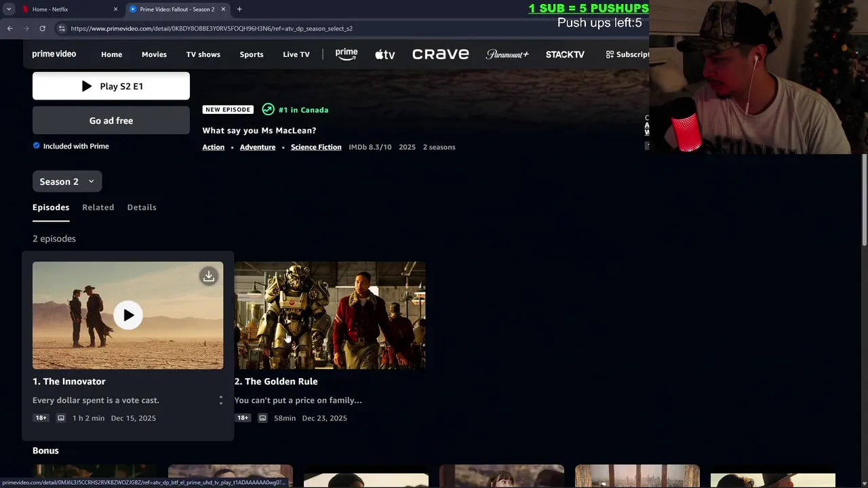Image resolution: width=868 pixels, height=488 pixels.
Task: Switch to the Related tab
Action: pyautogui.click(x=98, y=207)
